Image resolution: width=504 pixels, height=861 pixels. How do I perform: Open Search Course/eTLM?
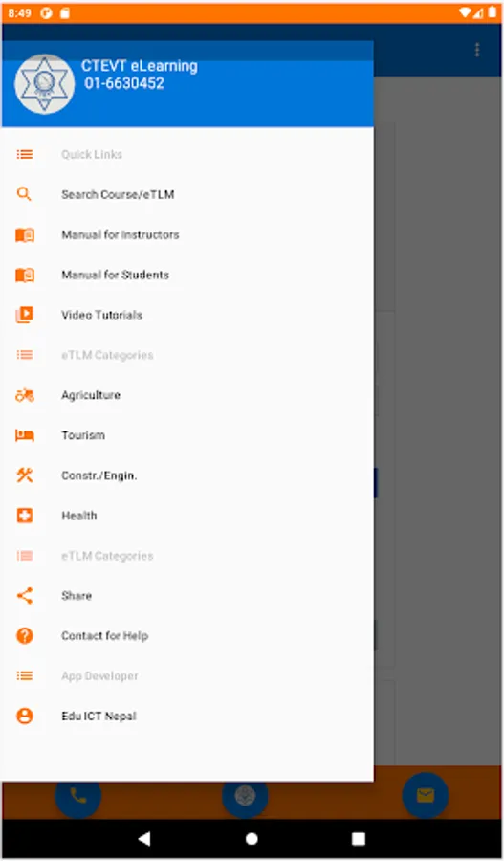186,194
